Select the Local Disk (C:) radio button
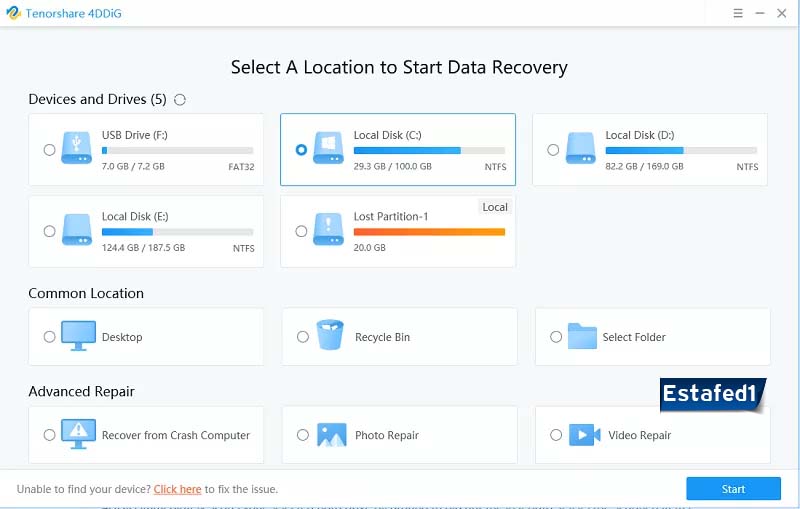The width and height of the screenshot is (800, 509). 302,150
